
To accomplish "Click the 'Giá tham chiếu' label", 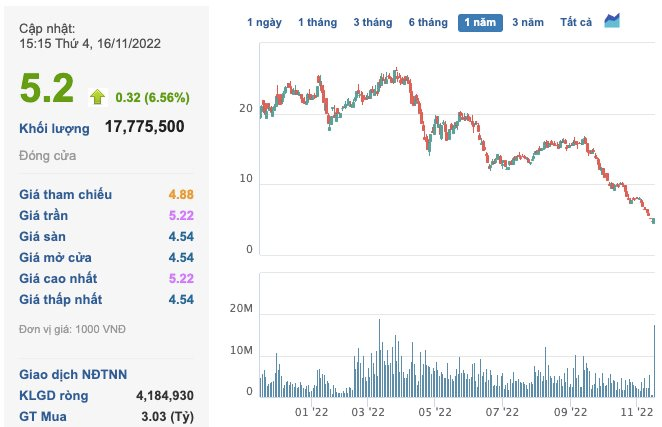I will click(66, 194).
